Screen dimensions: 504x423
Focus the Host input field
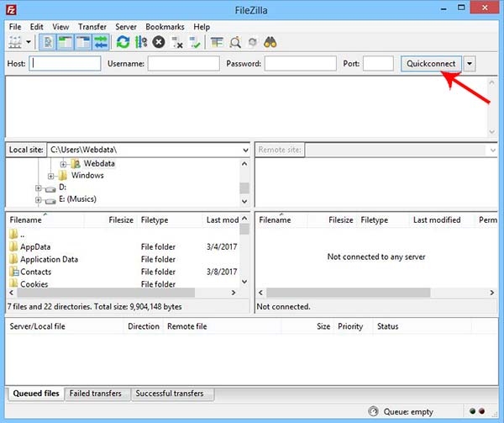pyautogui.click(x=65, y=63)
